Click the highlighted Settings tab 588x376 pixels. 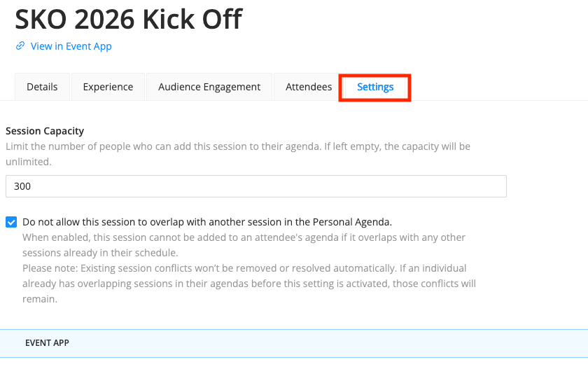click(375, 87)
